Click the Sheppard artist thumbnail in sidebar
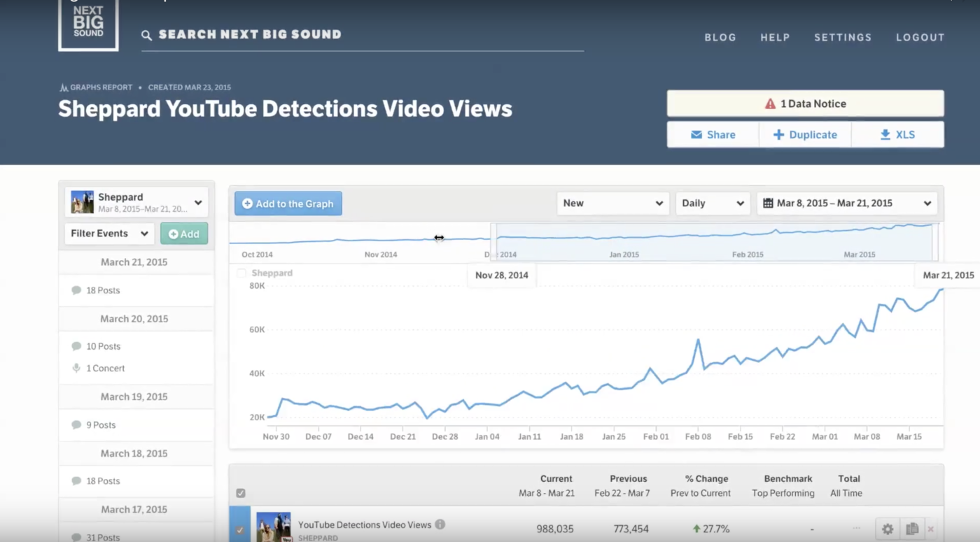980x542 pixels. [83, 202]
